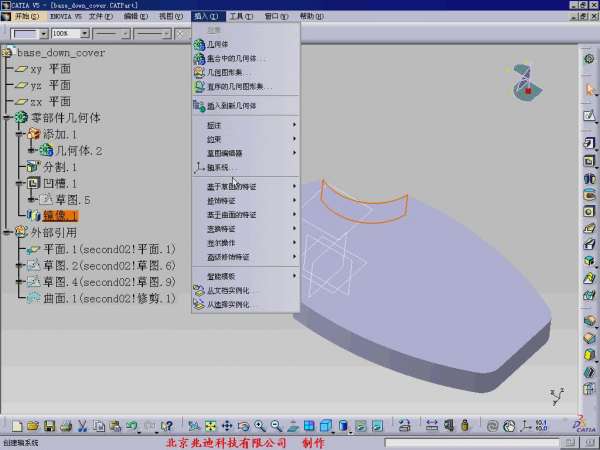Select 几何体 (Body) from Insert menu

tap(217, 44)
